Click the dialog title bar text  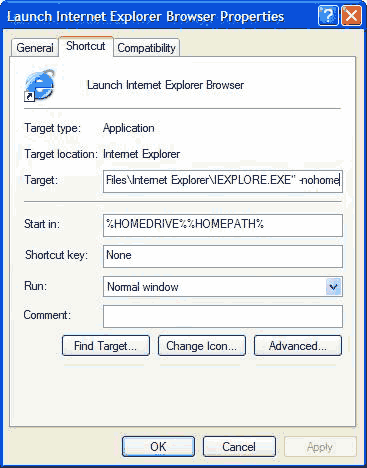145,16
